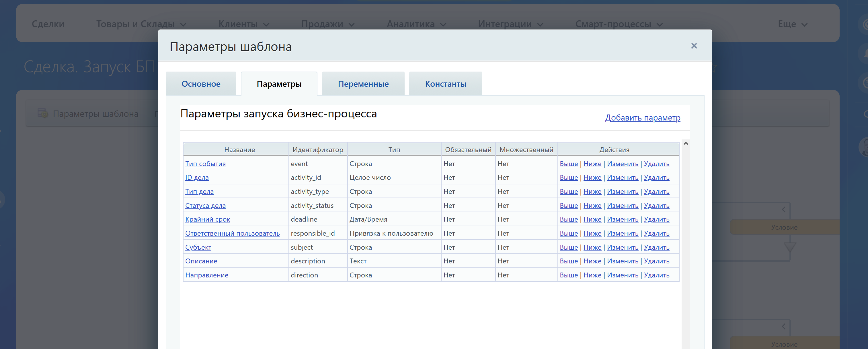Click the Сделки menu item
The width and height of the screenshot is (868, 349).
click(48, 24)
